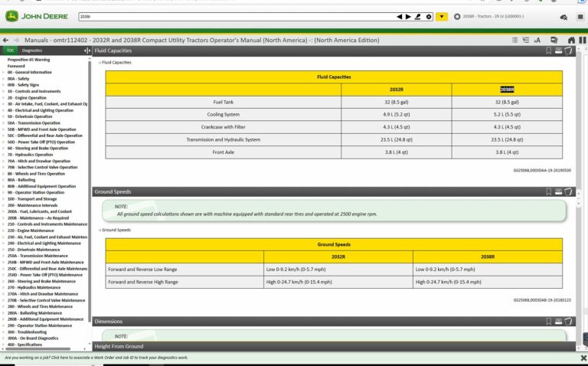Open 70 - Hydraulics Operation entry

pyautogui.click(x=30, y=155)
